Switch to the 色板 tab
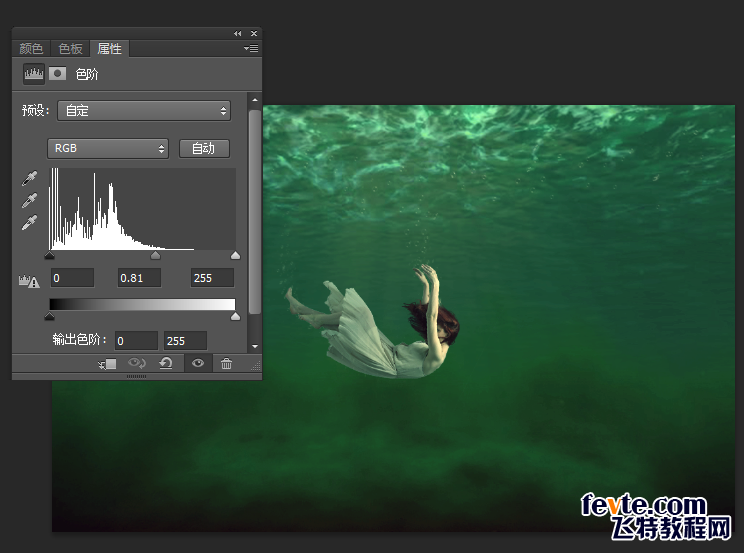Screen dimensions: 744x553 (70, 49)
